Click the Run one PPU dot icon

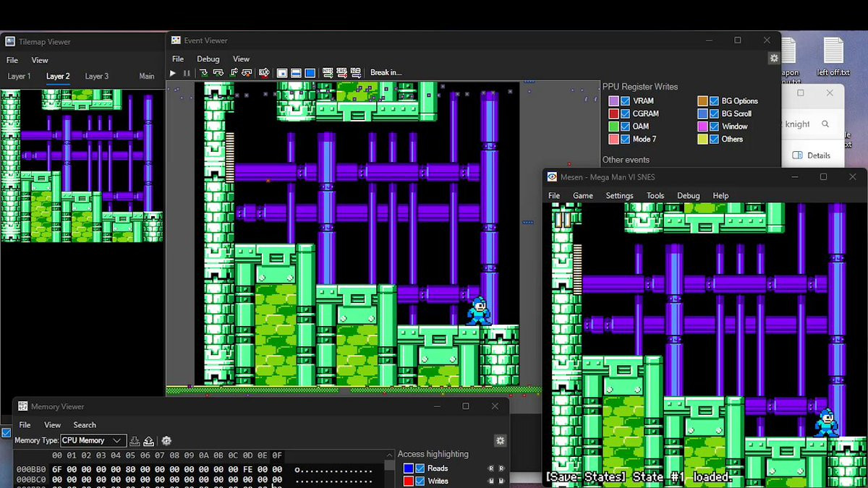coord(282,73)
